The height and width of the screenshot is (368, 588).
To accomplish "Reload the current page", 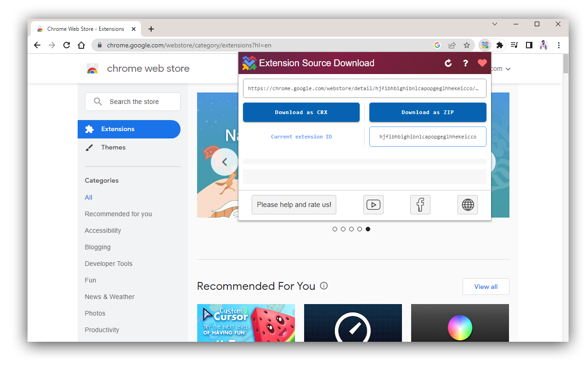I will coord(67,45).
